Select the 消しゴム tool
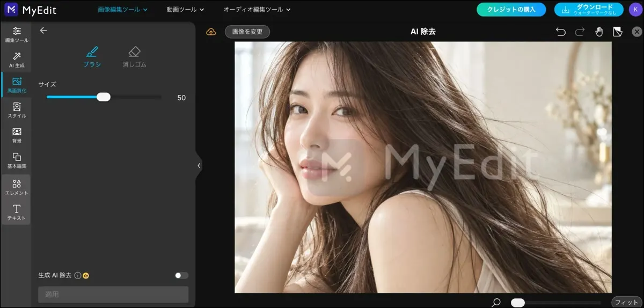The image size is (644, 308). [134, 57]
